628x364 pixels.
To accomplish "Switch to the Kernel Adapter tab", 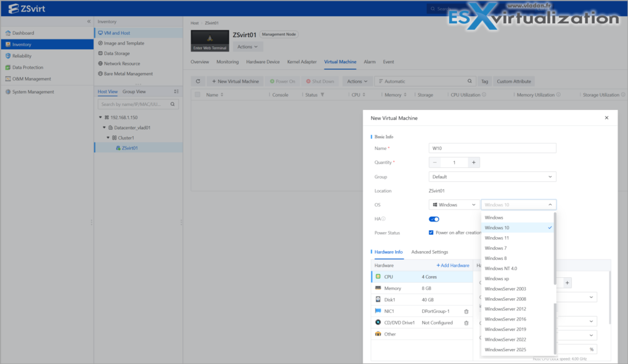I will tap(302, 62).
